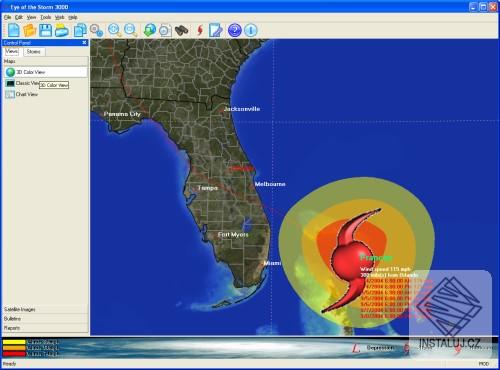Click the binoculars find icon

coord(182,31)
